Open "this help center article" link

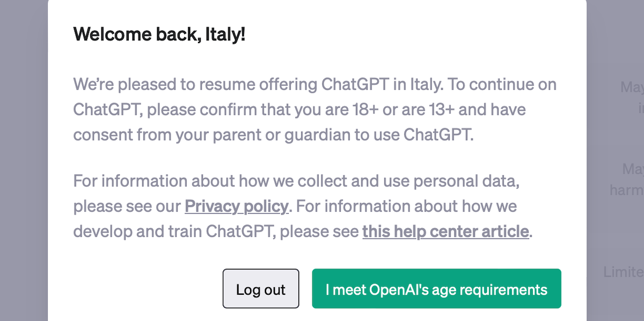pos(445,232)
